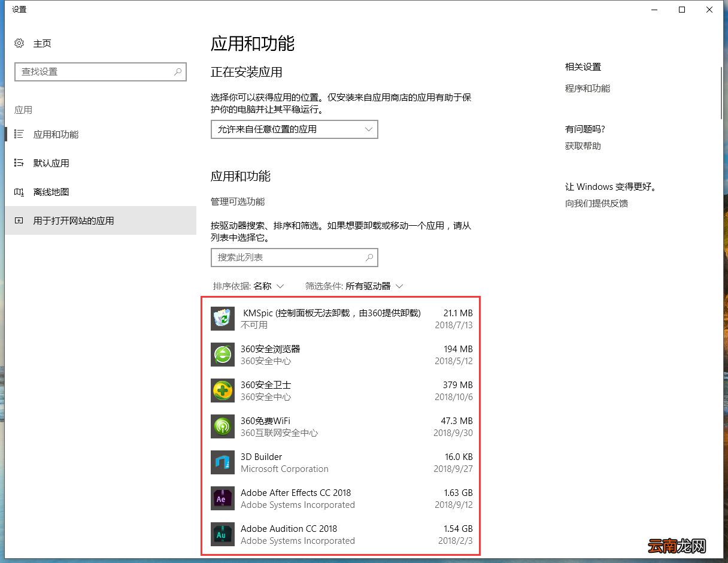Click the 47.3 MB size value

[x=458, y=421]
